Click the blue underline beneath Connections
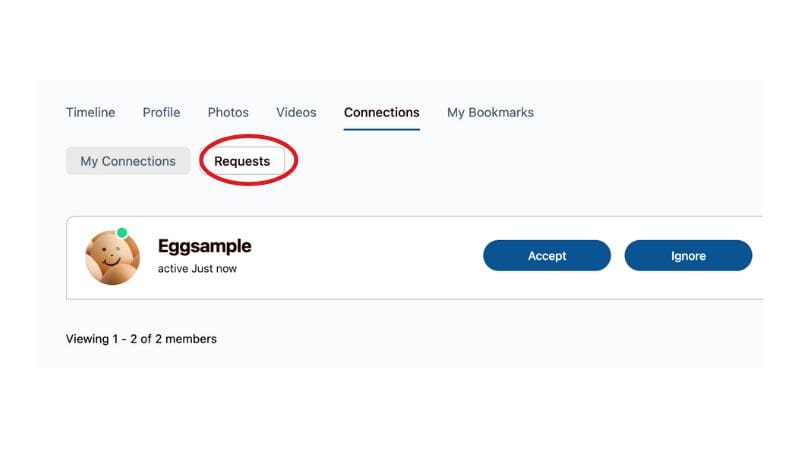The image size is (800, 450). click(382, 129)
